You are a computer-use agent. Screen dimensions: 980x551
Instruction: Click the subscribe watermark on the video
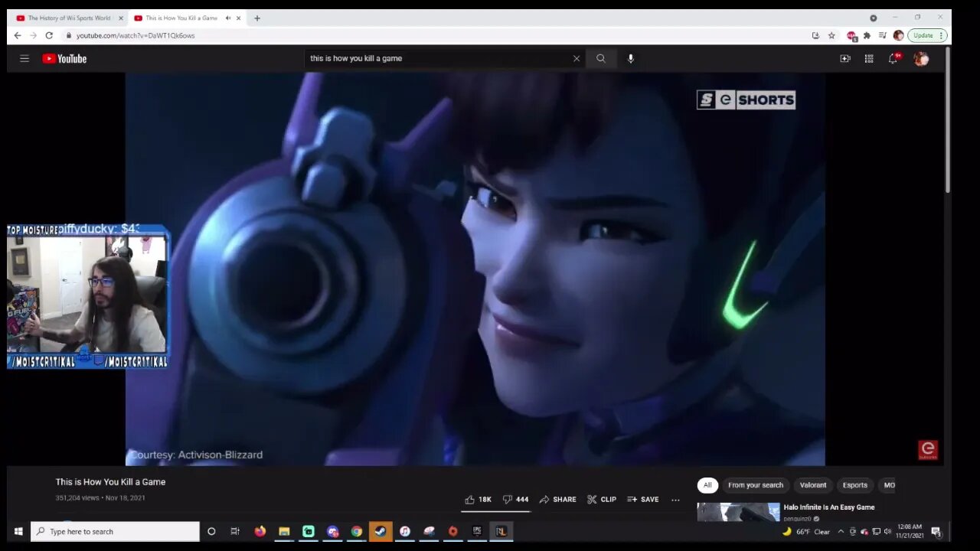point(928,450)
